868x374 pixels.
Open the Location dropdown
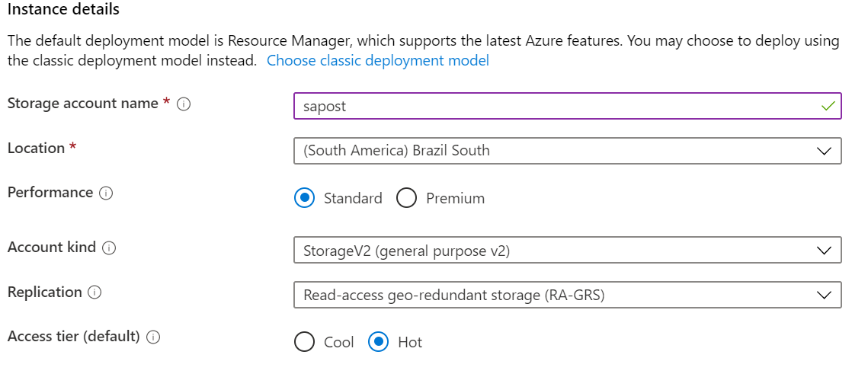[568, 151]
